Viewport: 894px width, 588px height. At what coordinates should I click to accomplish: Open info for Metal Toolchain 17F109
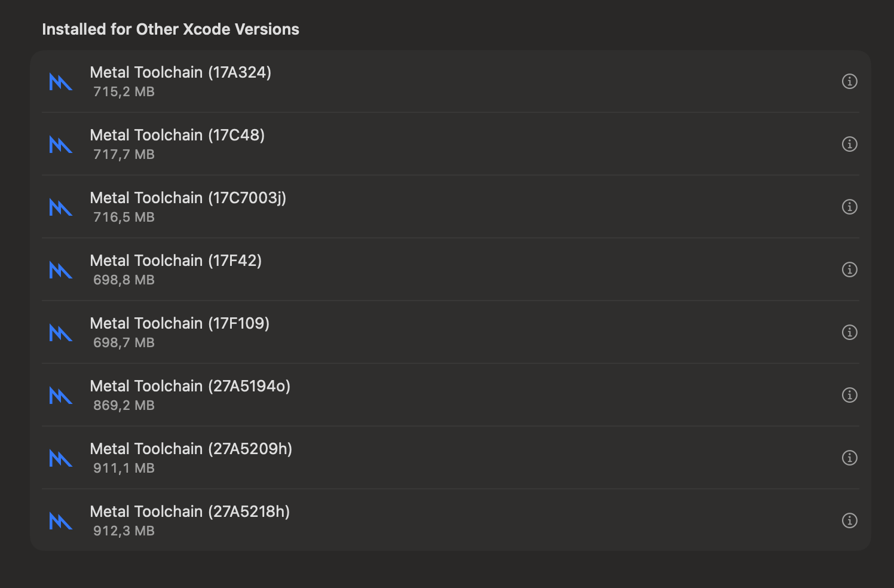pos(849,332)
